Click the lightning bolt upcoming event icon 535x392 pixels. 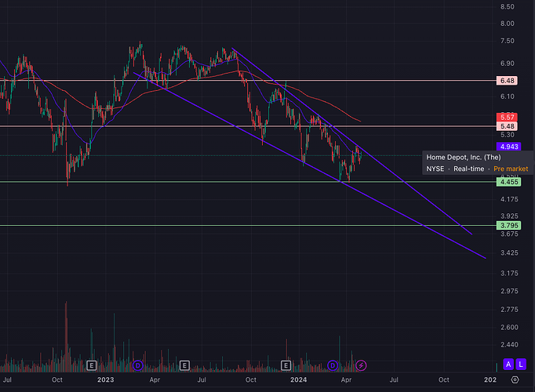361,365
